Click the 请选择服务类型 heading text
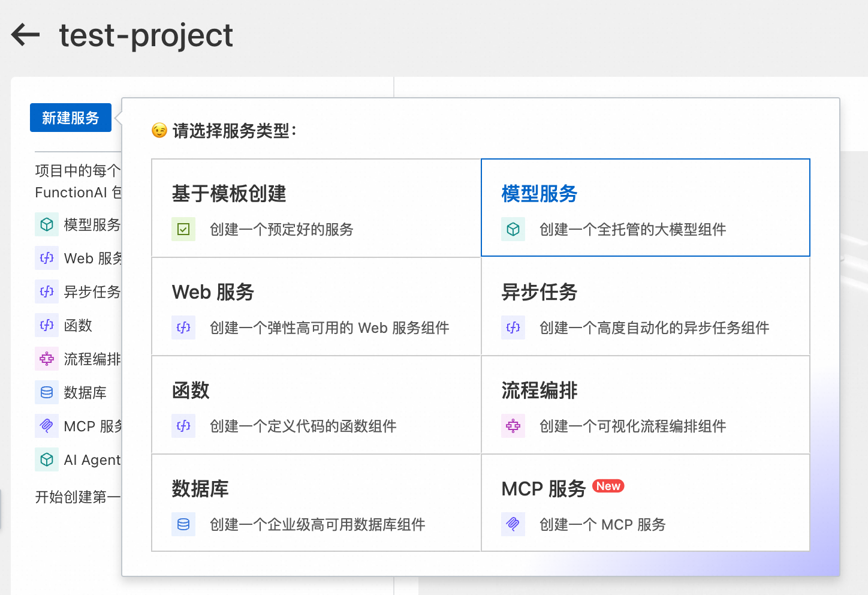868x595 pixels. pos(234,131)
